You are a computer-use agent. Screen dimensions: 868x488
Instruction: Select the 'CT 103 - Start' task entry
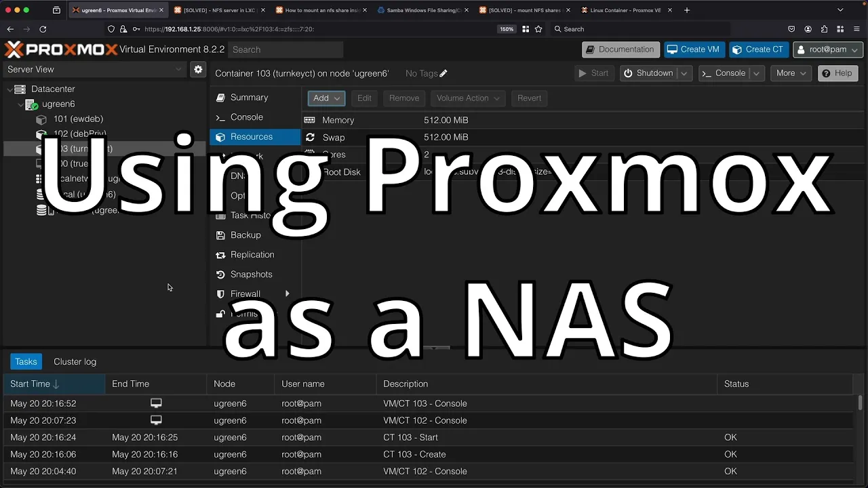point(429,437)
